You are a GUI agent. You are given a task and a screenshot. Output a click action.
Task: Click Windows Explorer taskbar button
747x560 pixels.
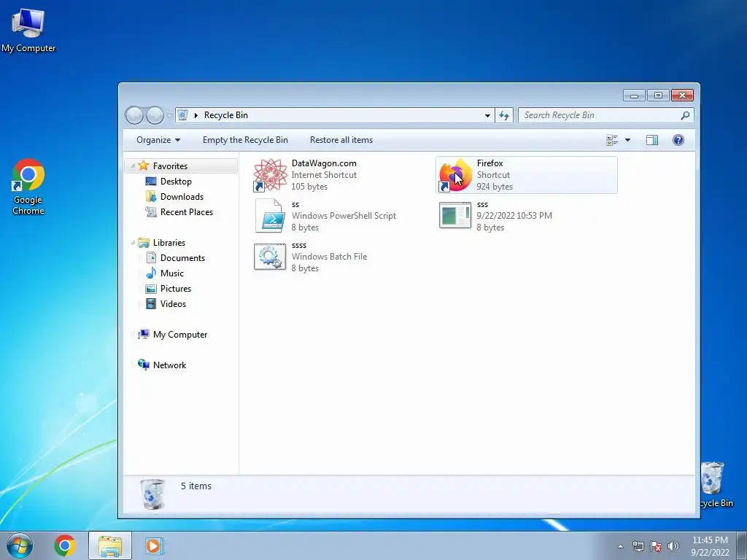pos(110,545)
